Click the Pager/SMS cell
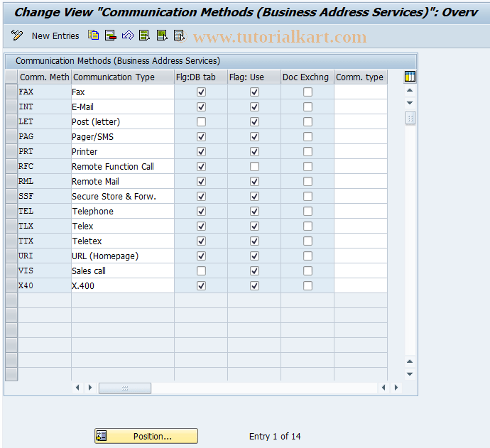The image size is (490, 448). pyautogui.click(x=123, y=136)
